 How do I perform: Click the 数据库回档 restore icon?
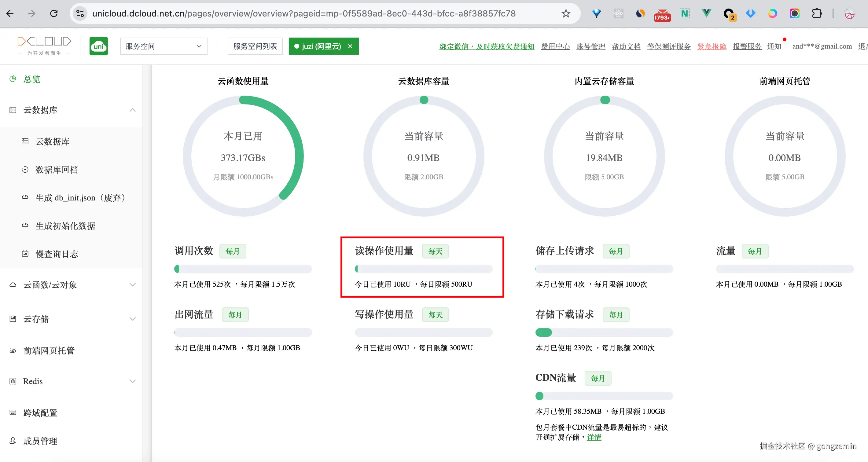click(25, 170)
